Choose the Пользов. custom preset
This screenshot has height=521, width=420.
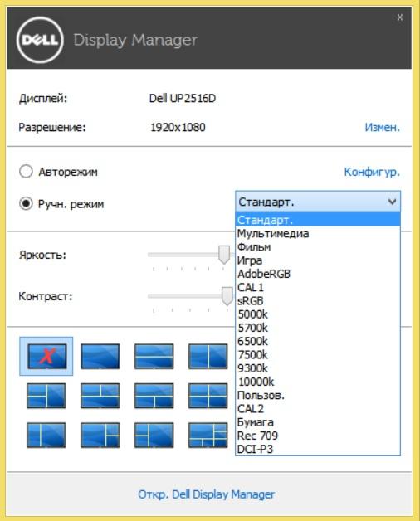click(x=318, y=395)
